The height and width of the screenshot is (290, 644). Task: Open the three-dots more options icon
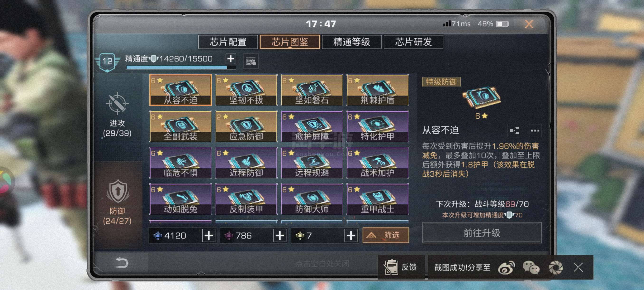pos(535,130)
